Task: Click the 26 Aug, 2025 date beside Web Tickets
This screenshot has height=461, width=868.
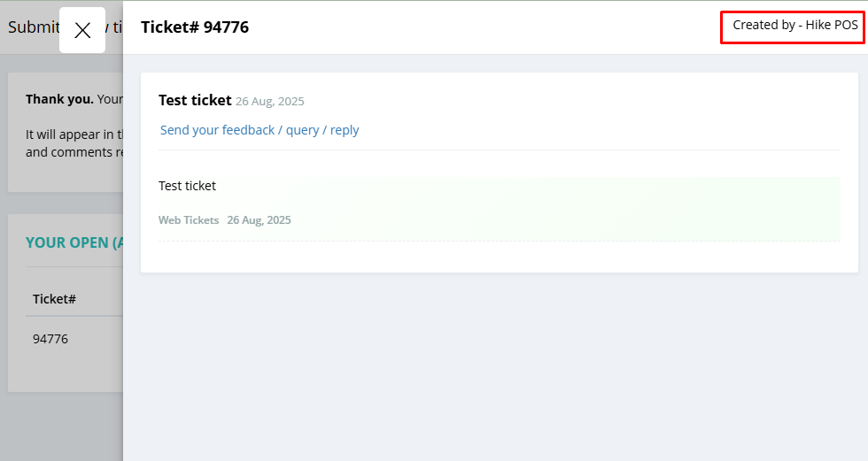Action: pos(259,220)
